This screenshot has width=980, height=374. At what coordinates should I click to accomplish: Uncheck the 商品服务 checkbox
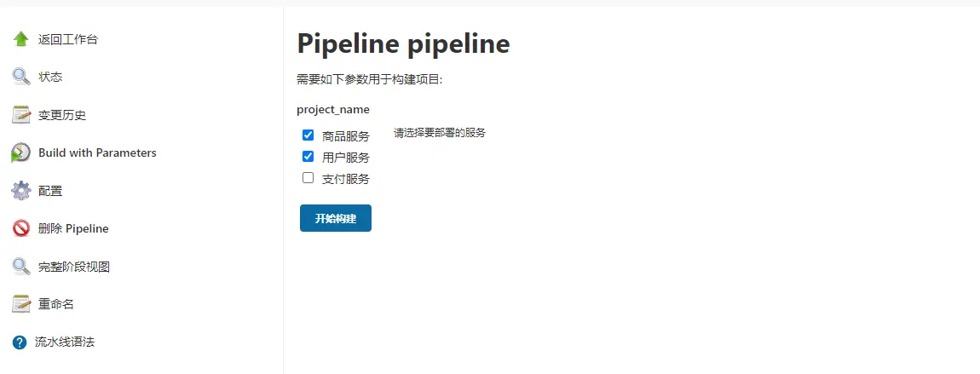[x=308, y=135]
